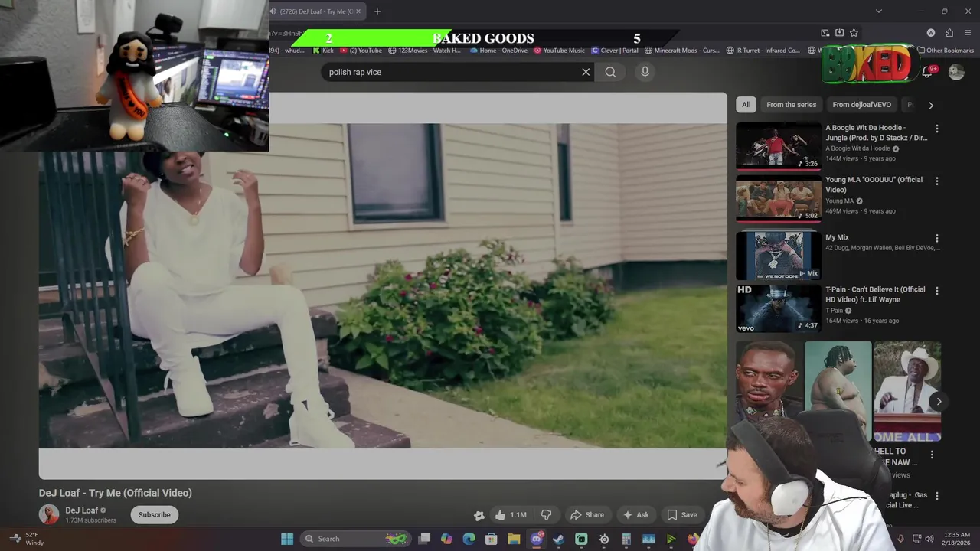Image resolution: width=980 pixels, height=551 pixels.
Task: Click the W extension icon in toolbar
Action: tap(931, 33)
